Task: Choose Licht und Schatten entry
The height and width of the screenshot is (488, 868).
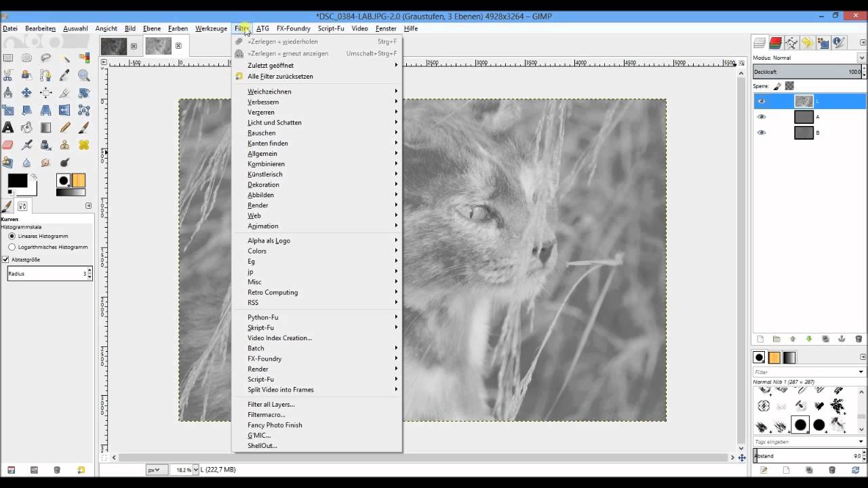Action: 317,123
